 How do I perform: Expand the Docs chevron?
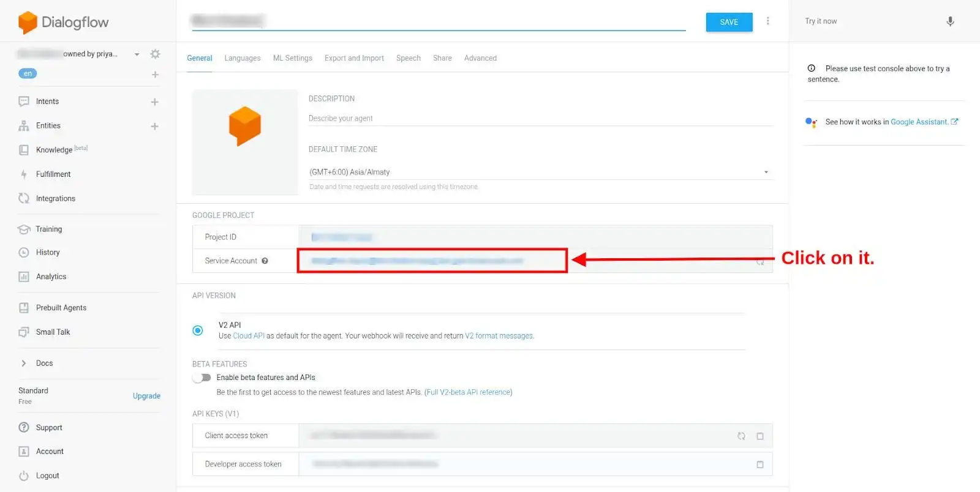point(24,363)
